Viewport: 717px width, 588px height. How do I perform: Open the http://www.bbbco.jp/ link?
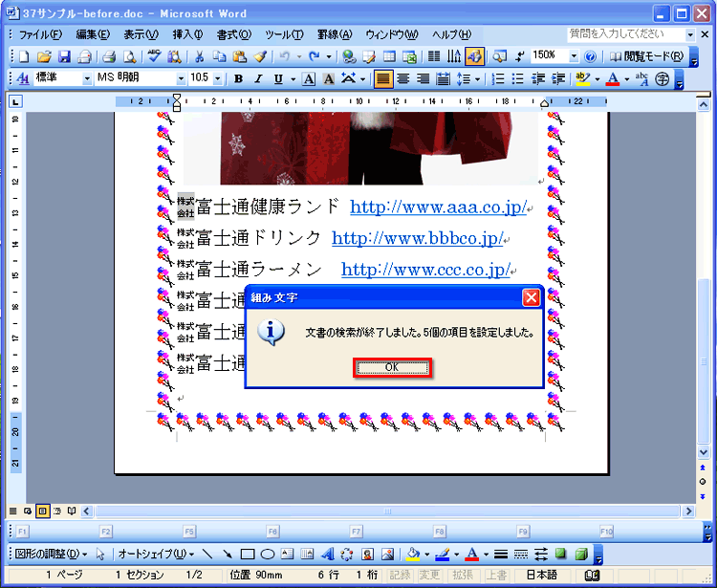click(x=418, y=238)
